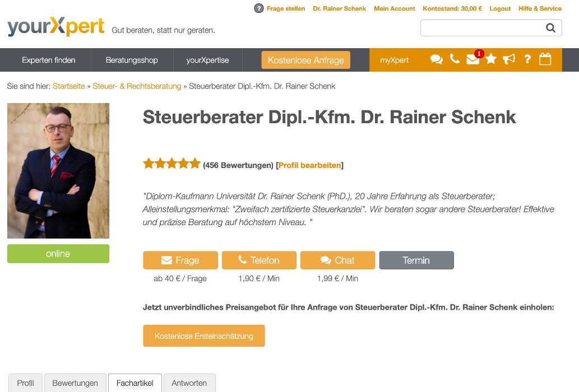
Task: Open the Profil tab
Action: click(x=25, y=383)
